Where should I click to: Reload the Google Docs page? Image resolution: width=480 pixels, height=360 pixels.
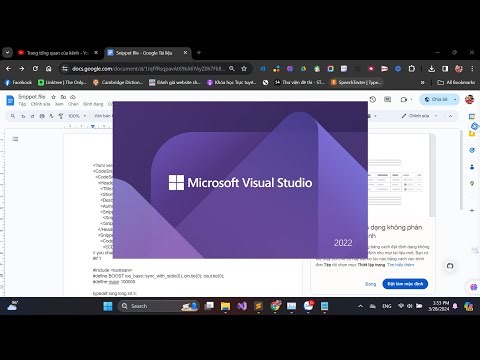pos(35,69)
